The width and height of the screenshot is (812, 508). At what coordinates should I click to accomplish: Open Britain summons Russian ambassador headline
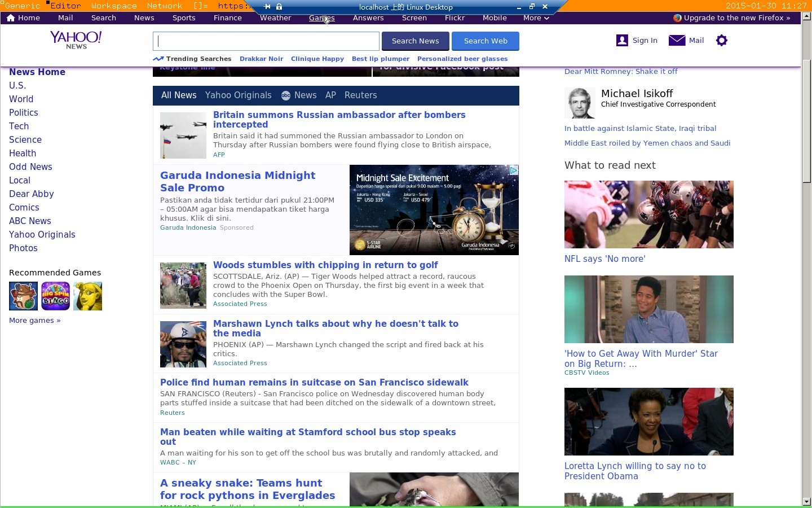(x=339, y=120)
